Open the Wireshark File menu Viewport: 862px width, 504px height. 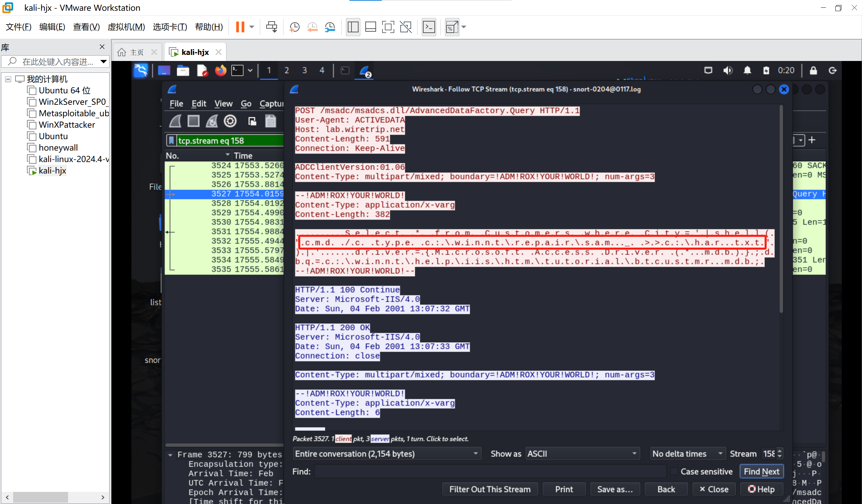click(x=176, y=104)
